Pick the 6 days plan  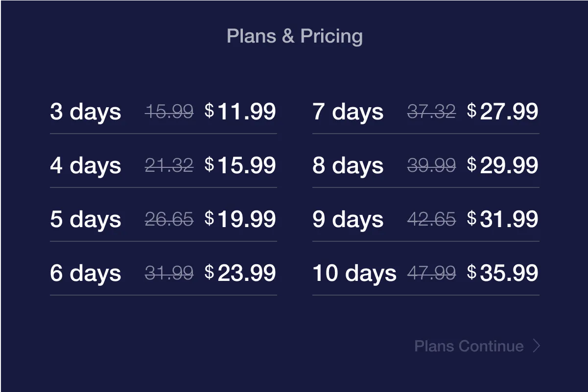tap(164, 274)
